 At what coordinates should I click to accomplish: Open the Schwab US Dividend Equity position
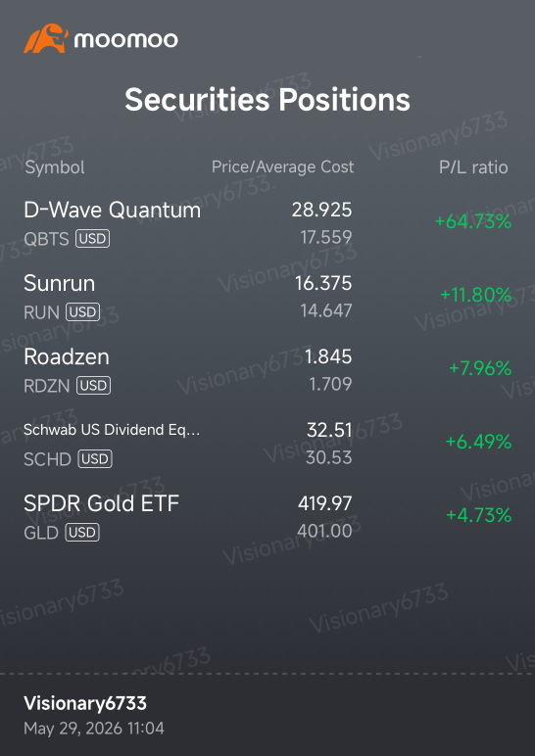(267, 443)
